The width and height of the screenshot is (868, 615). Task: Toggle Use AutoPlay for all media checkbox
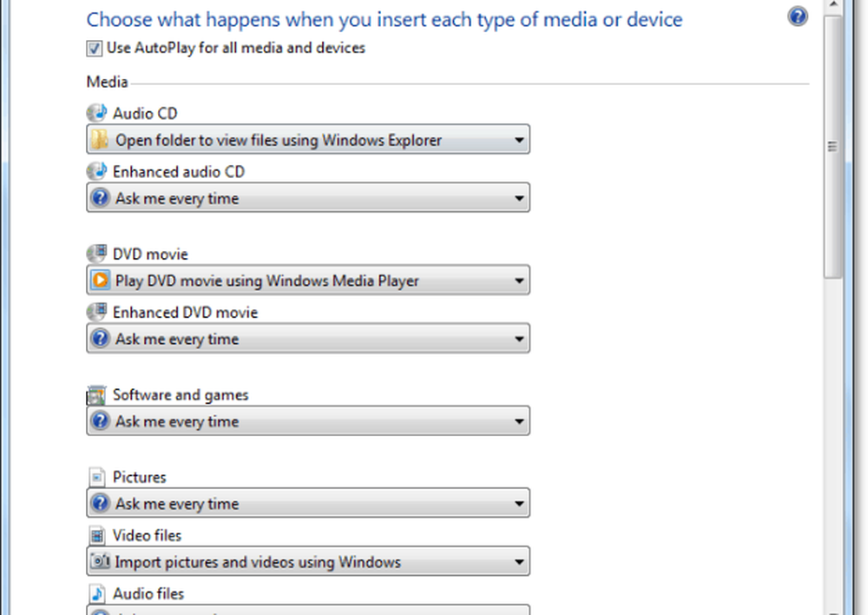(94, 48)
